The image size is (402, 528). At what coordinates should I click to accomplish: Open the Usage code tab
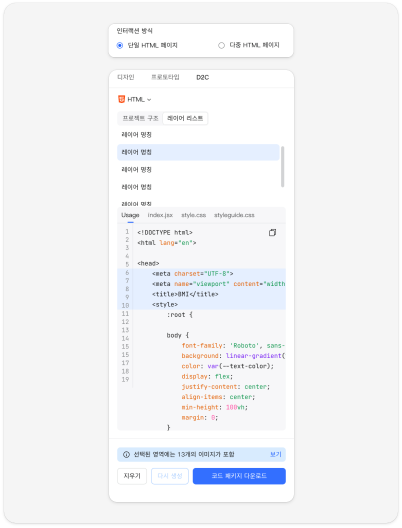tap(130, 215)
